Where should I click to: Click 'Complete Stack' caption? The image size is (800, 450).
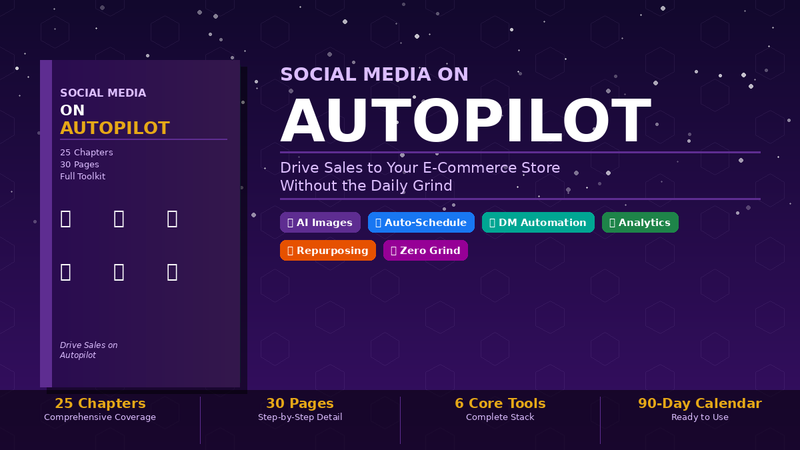pyautogui.click(x=500, y=417)
